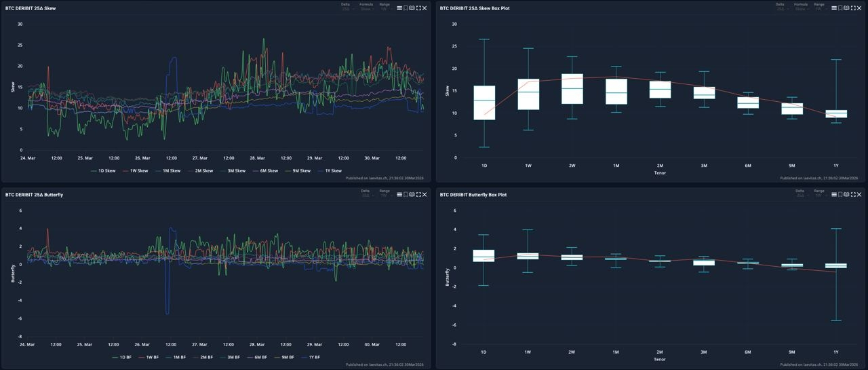Open Formula dropdown on Skew Box Plot
The height and width of the screenshot is (370, 868).
[x=800, y=7]
